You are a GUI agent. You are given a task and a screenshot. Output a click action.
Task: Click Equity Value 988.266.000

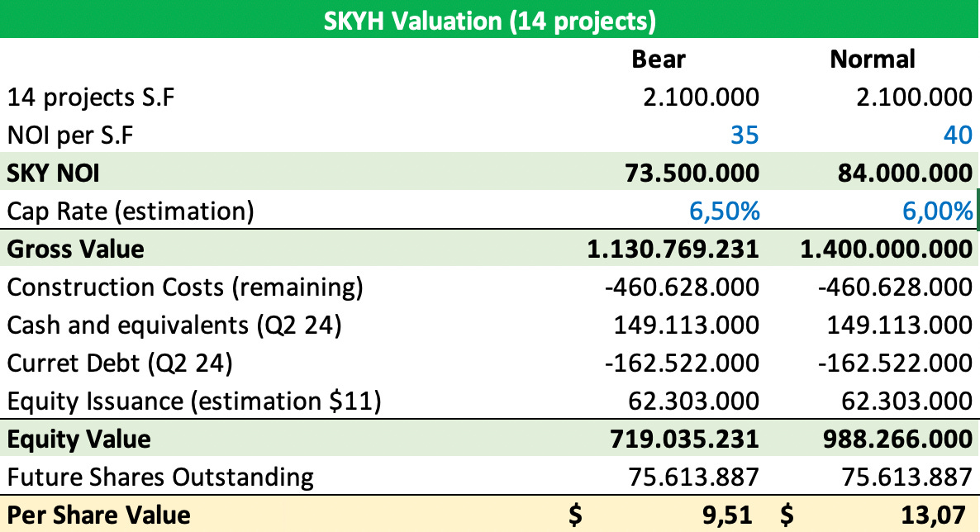897,439
